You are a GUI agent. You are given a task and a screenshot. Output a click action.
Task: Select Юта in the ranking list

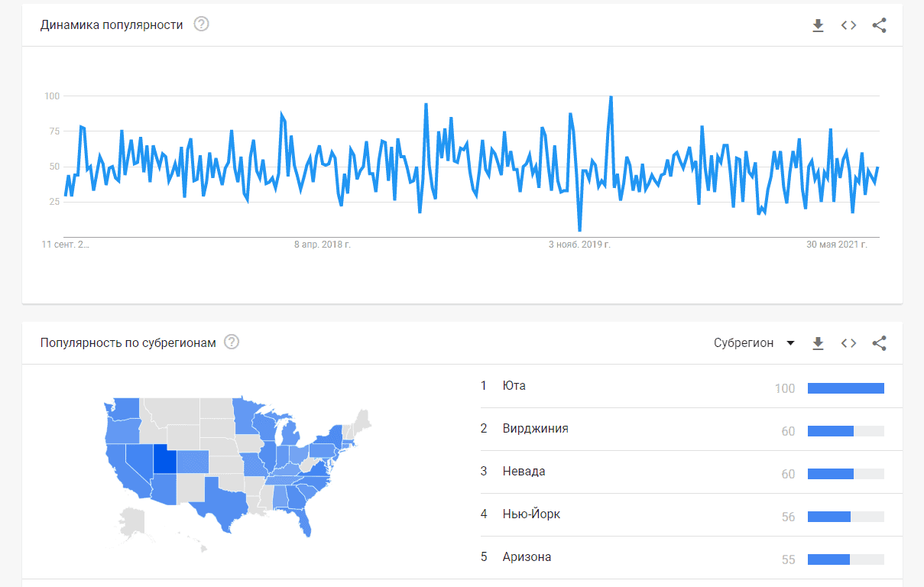514,386
